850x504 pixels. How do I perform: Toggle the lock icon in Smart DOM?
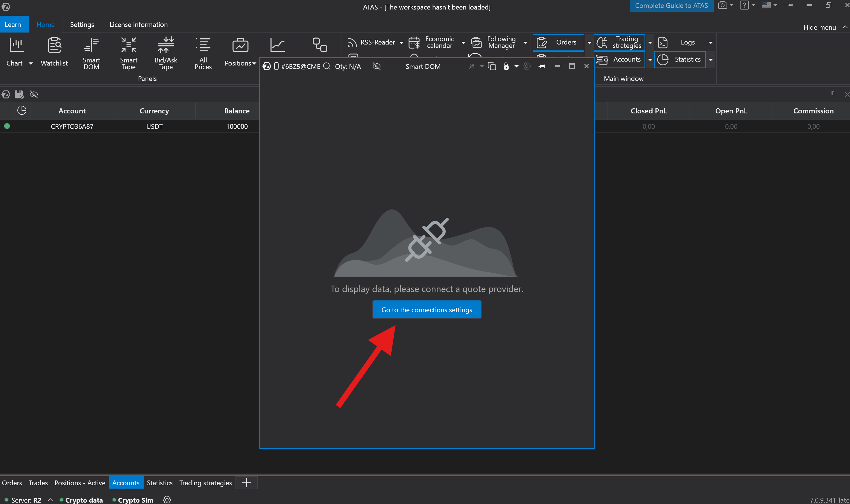pos(506,67)
